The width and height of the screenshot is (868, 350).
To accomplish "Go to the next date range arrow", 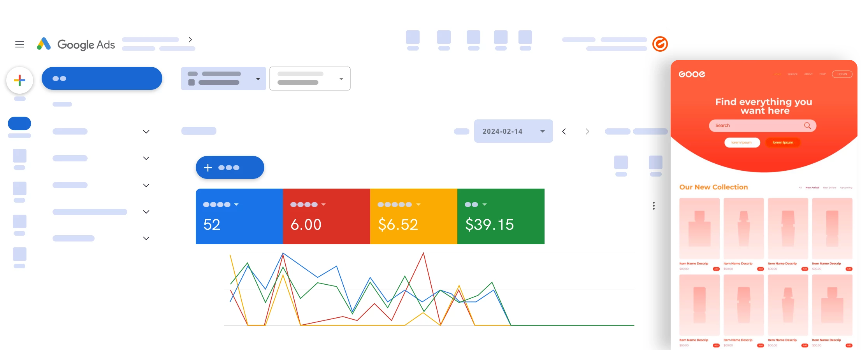I will pyautogui.click(x=587, y=131).
